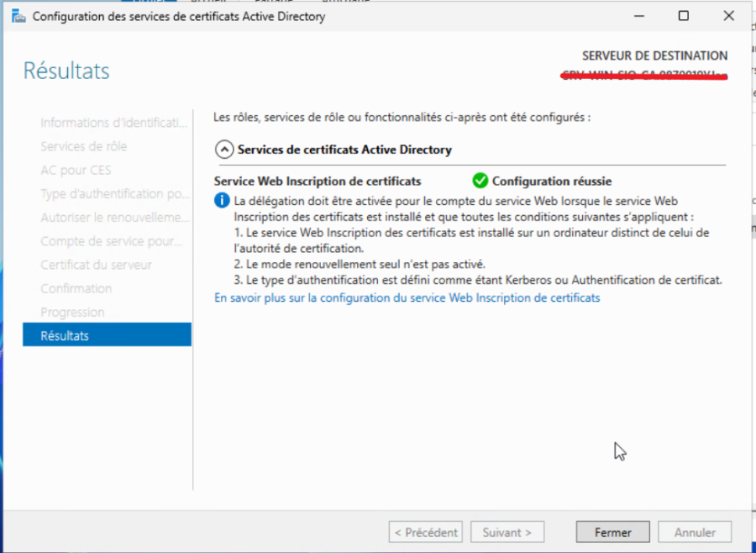756x553 pixels.
Task: Click the Suivant button
Action: coord(507,532)
